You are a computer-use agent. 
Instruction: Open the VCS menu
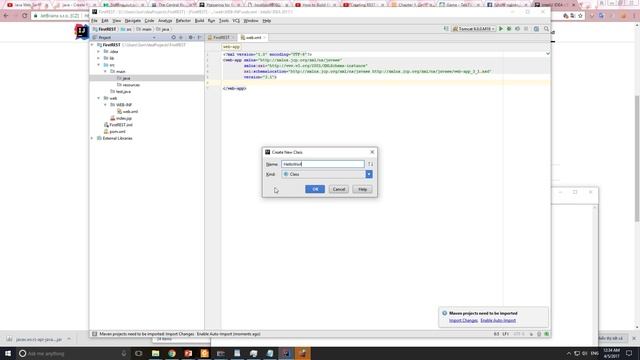click(x=236, y=20)
